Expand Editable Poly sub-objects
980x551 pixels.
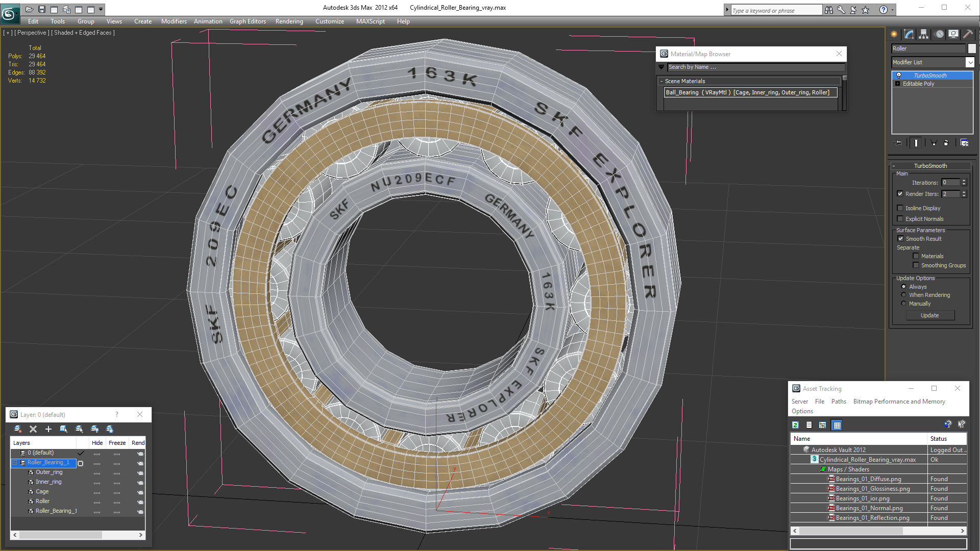[x=897, y=84]
